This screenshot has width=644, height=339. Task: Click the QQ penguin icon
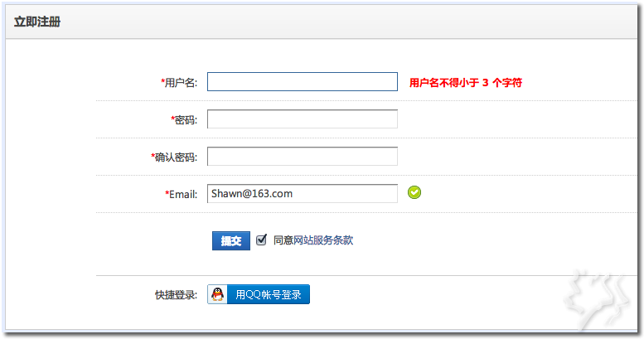217,294
